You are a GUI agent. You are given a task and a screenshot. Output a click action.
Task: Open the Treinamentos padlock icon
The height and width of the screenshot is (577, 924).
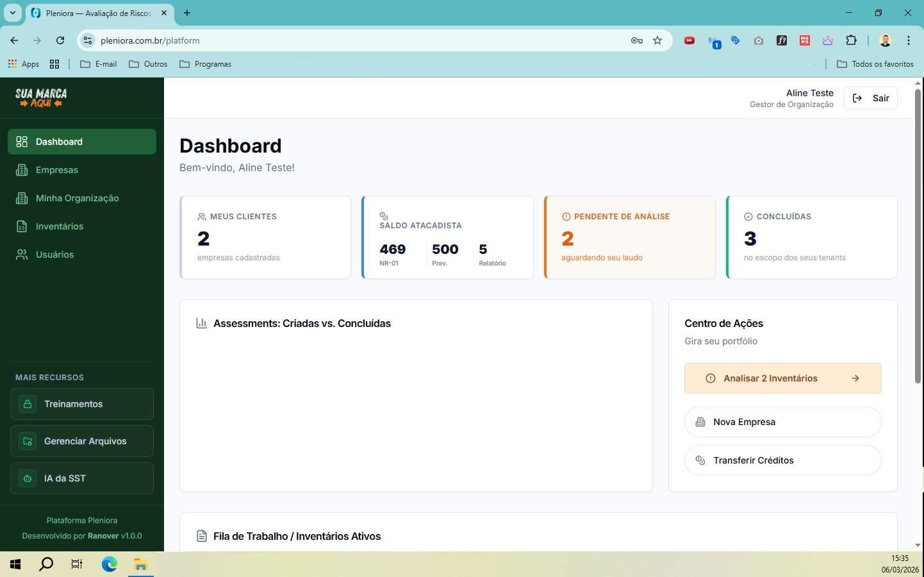tap(28, 404)
